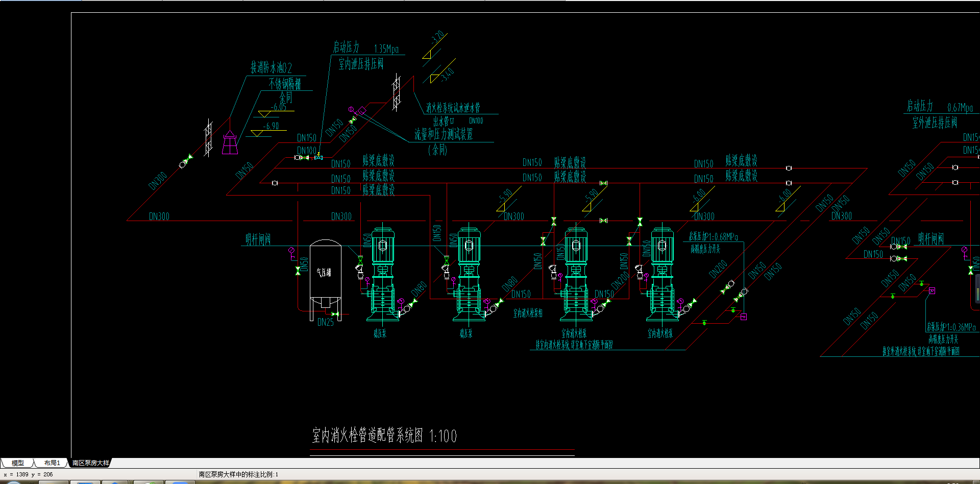
Task: Click the 南区泵房大样中的标注比例 status text
Action: point(238,474)
